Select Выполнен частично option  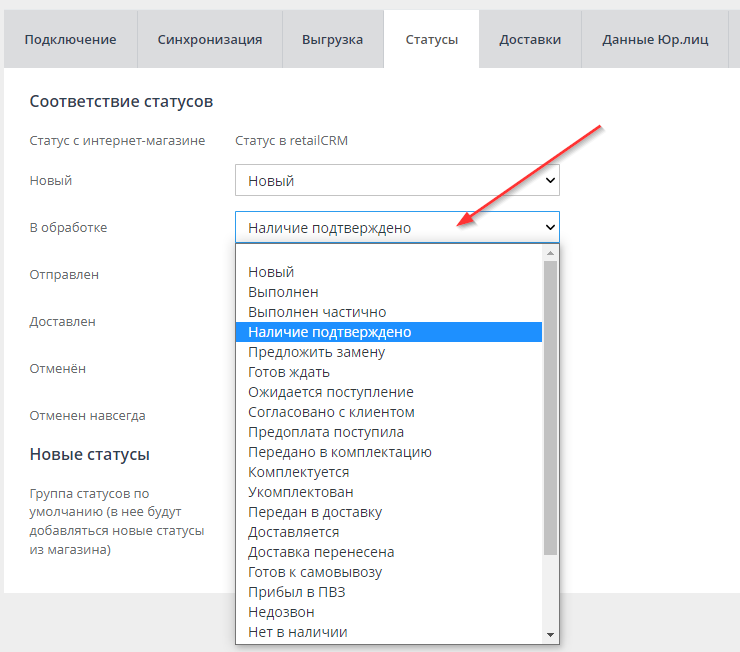[x=317, y=312]
